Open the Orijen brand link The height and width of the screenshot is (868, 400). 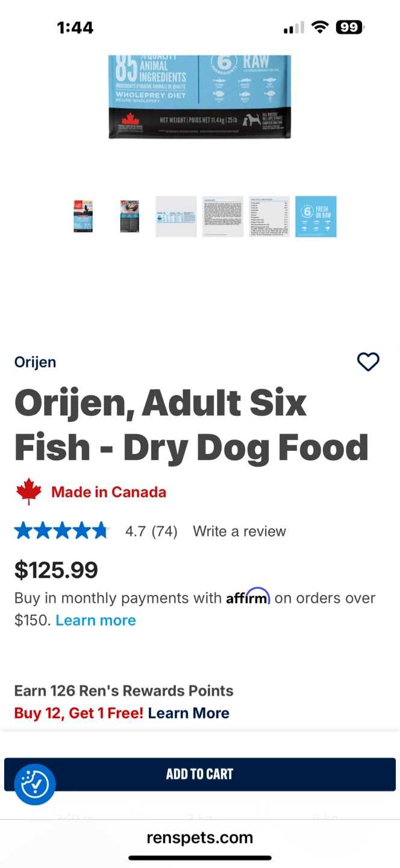coord(35,362)
